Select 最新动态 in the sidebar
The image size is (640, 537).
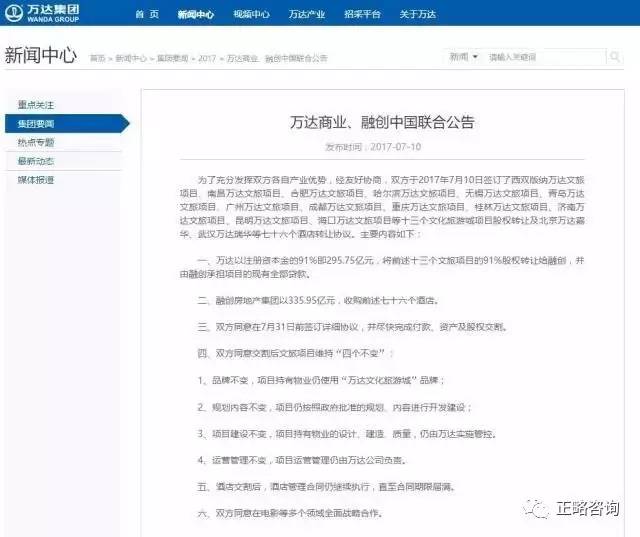pos(36,161)
